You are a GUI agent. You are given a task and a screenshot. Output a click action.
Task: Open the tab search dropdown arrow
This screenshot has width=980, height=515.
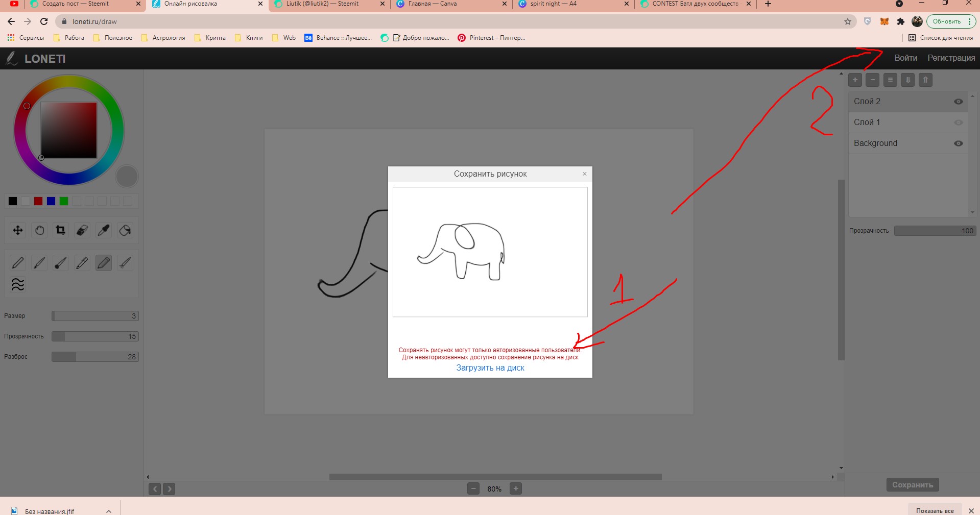899,4
